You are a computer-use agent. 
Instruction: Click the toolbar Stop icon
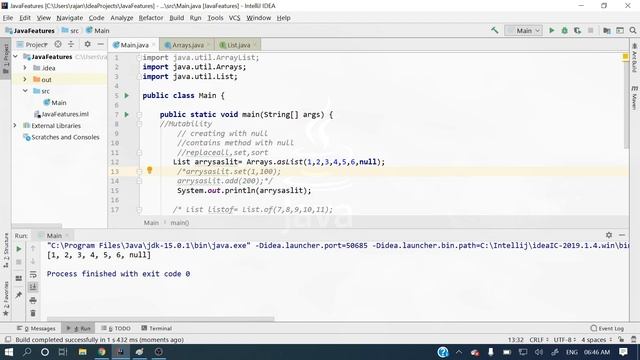pos(590,30)
